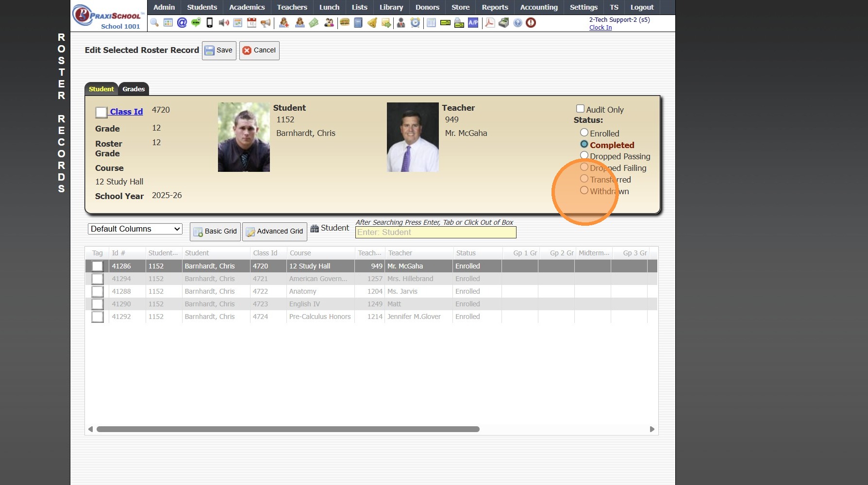Open the Lunch menu
The height and width of the screenshot is (485, 868).
(329, 7)
